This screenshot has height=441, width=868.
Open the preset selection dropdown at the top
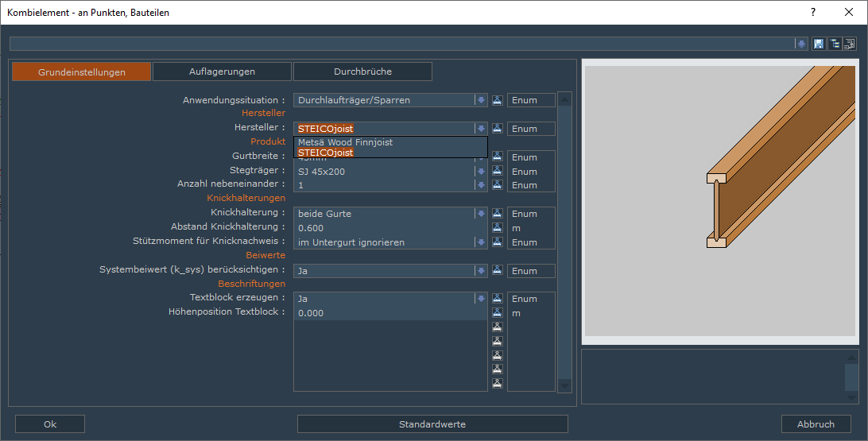point(801,44)
